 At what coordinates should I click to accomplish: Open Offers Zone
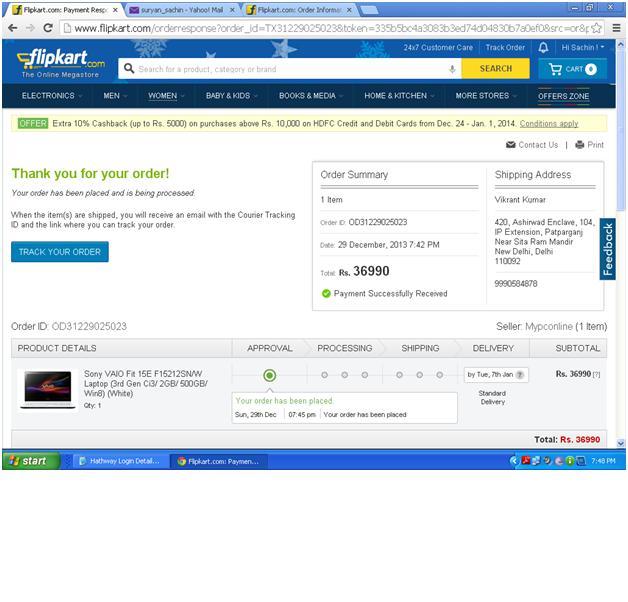pos(564,96)
